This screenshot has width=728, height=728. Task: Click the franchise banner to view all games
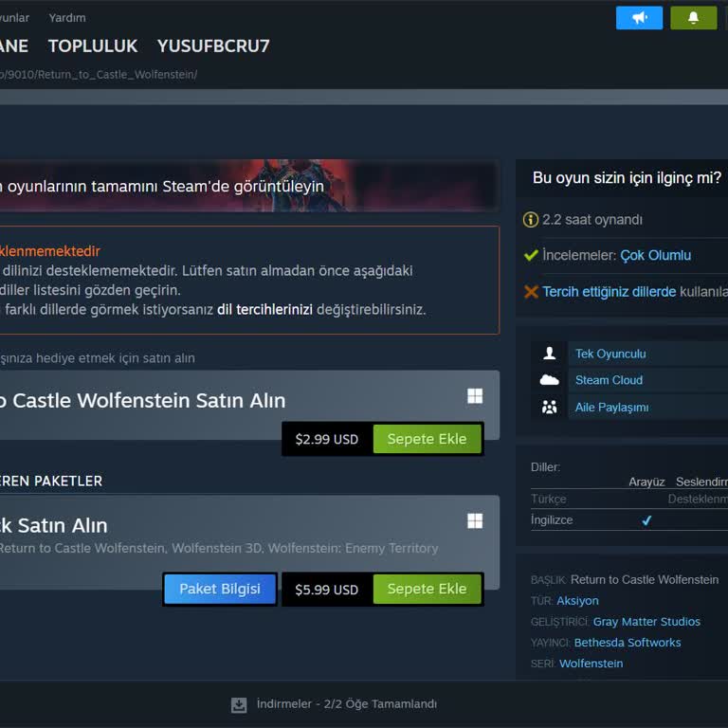coord(249,186)
